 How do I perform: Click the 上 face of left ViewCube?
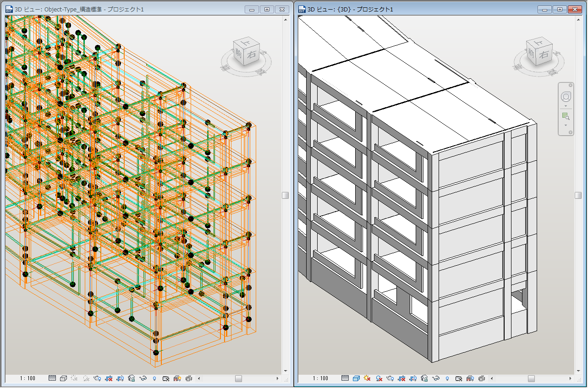click(x=245, y=42)
